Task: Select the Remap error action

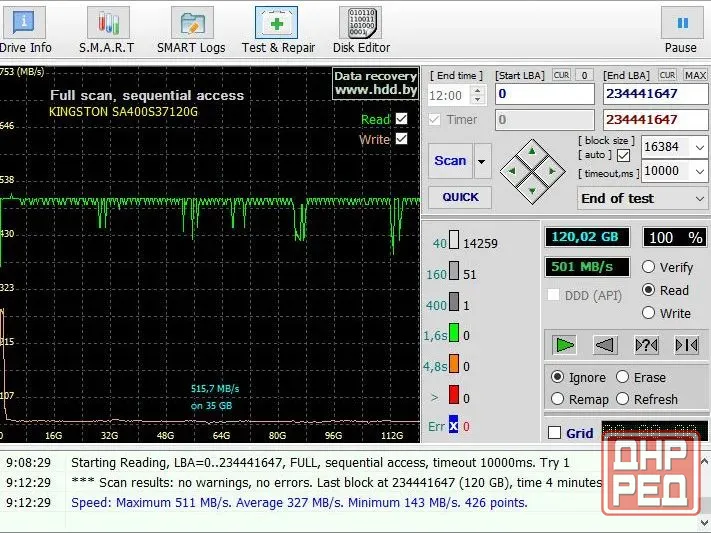Action: pos(557,399)
